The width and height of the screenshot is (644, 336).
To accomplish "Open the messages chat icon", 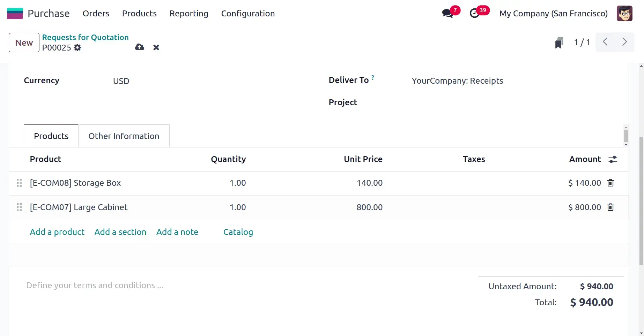I will point(447,14).
